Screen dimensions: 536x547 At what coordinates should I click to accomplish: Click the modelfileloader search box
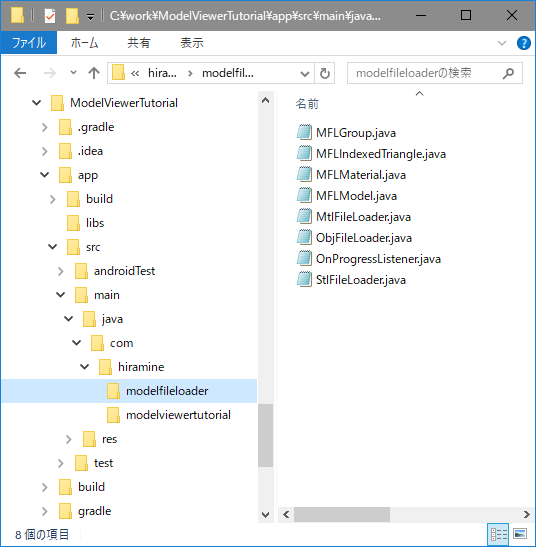click(x=426, y=73)
